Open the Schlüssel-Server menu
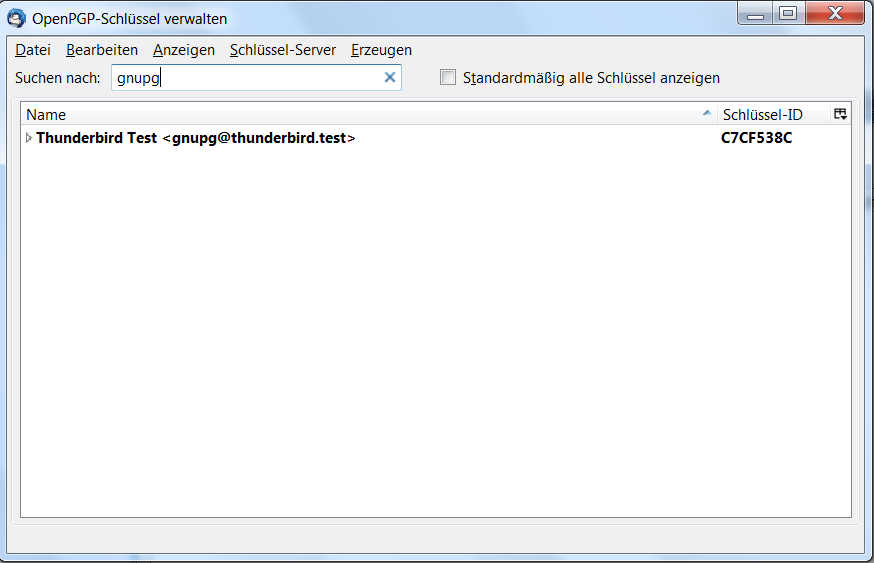Image resolution: width=874 pixels, height=563 pixels. (283, 50)
